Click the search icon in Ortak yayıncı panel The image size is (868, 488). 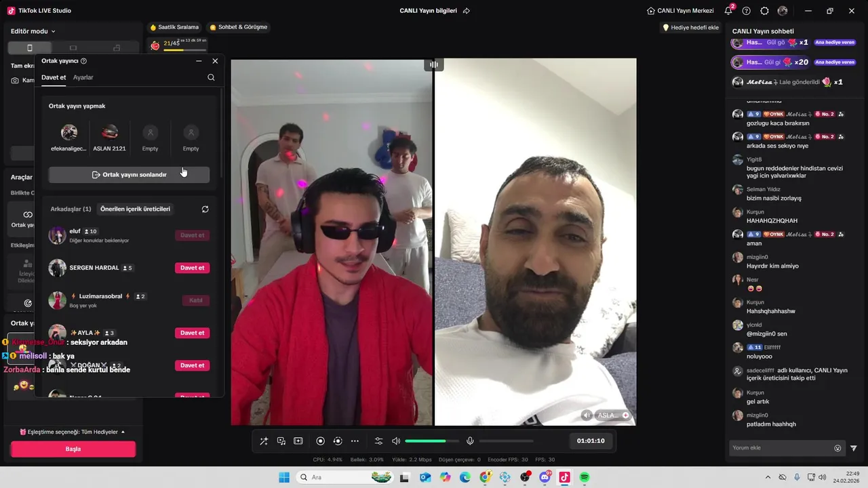point(211,77)
